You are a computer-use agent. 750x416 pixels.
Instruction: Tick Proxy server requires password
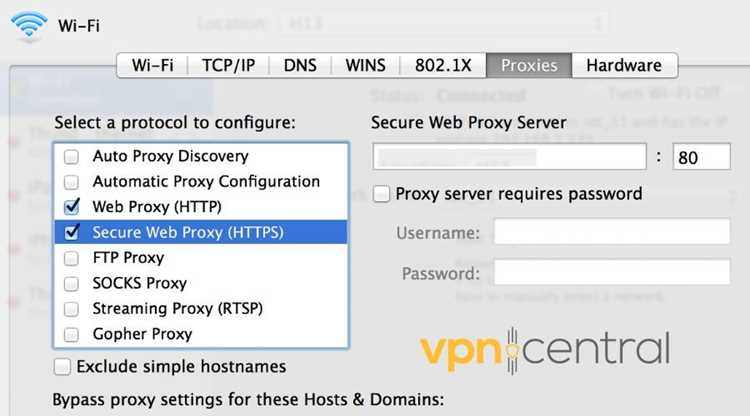(x=381, y=194)
